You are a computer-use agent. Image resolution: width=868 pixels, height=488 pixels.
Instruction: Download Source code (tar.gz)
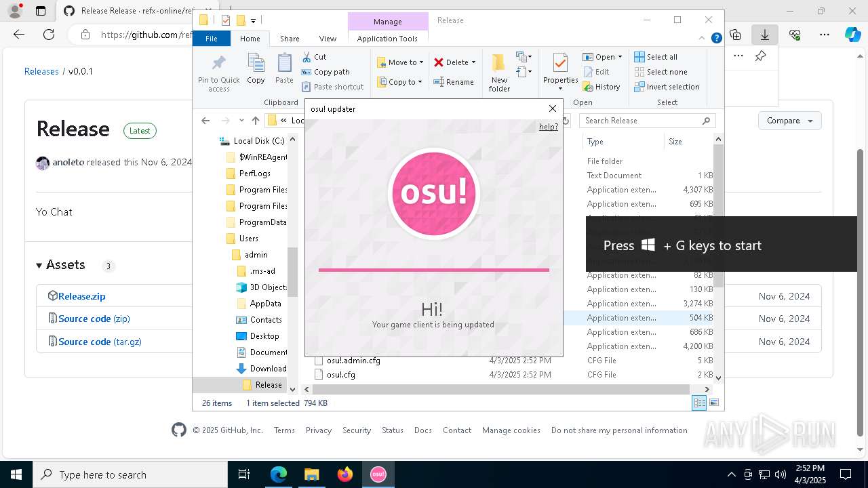click(x=100, y=342)
